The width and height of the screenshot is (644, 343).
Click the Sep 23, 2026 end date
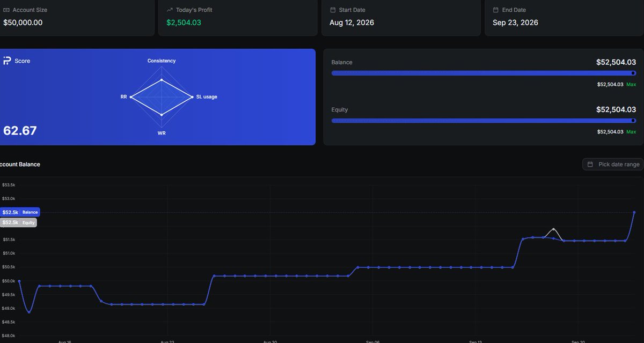pos(515,23)
